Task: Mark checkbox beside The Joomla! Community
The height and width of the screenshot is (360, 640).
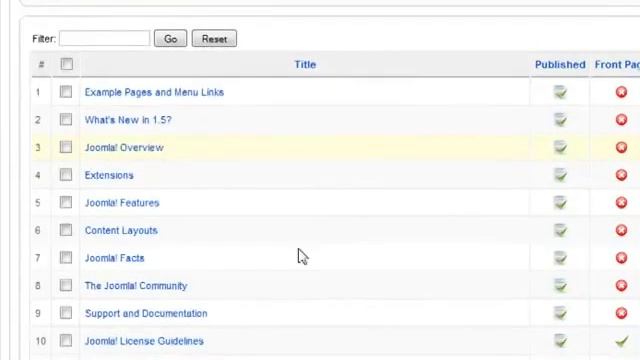Action: point(65,285)
